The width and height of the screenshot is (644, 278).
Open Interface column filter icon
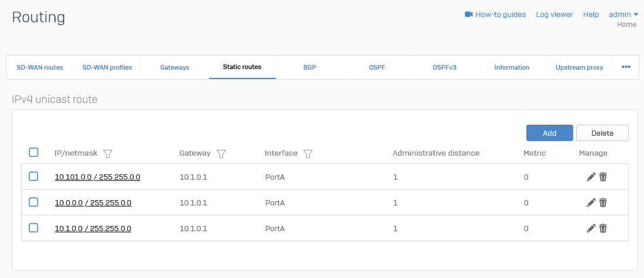(308, 154)
